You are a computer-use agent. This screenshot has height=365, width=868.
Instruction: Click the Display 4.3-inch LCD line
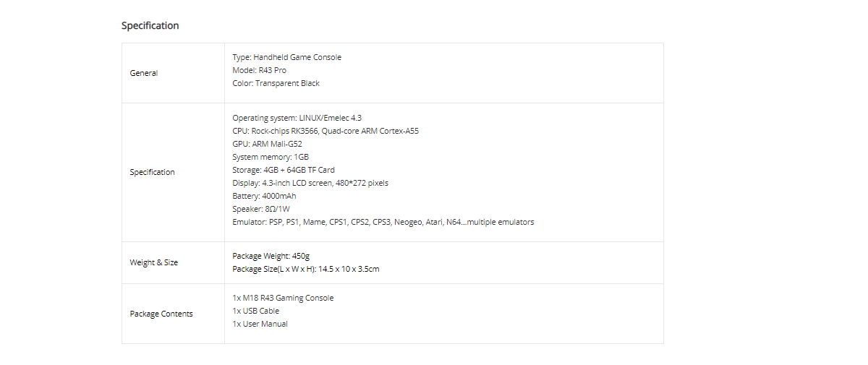(310, 183)
